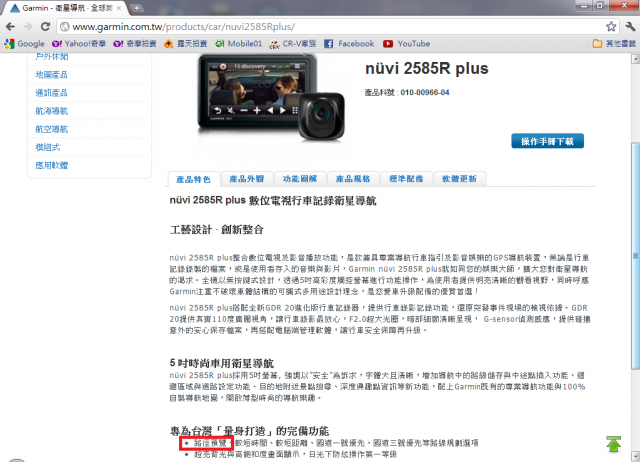Select the Garmin browser tab
Screen dimensions: 640x462
(x=65, y=8)
